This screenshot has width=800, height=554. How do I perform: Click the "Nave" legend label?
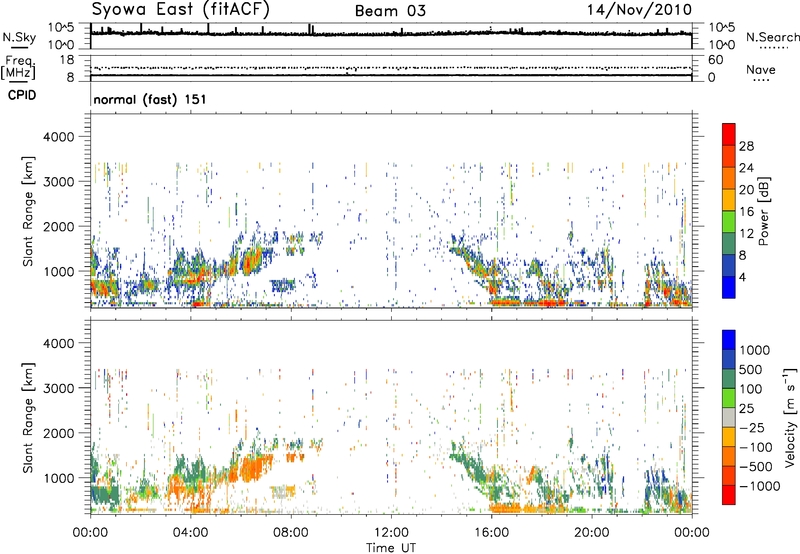point(761,69)
